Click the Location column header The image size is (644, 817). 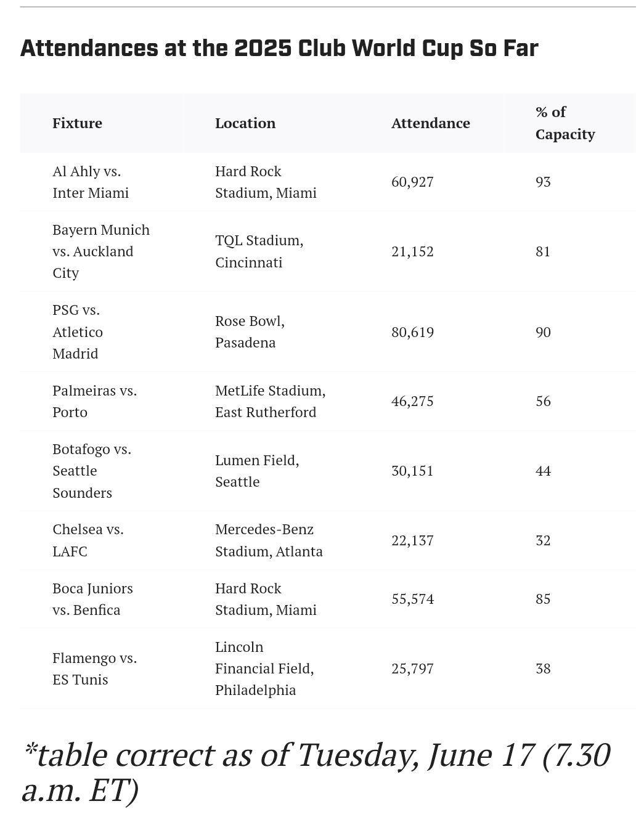(x=245, y=123)
